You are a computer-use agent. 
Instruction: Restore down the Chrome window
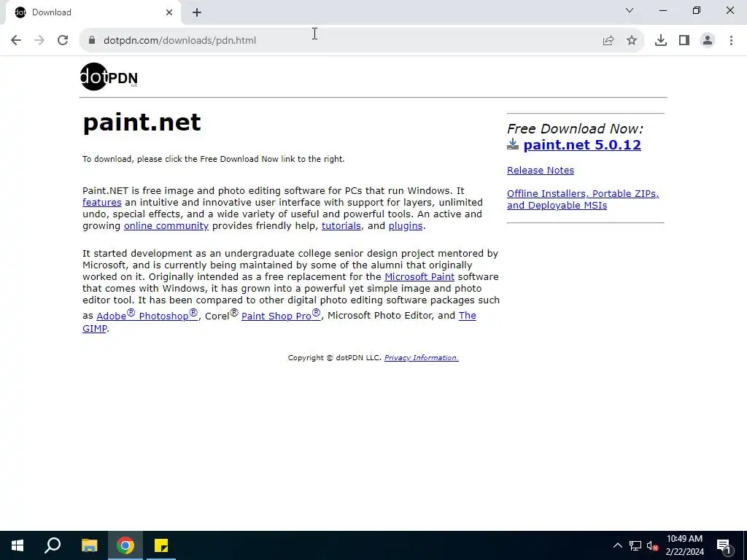pyautogui.click(x=697, y=10)
